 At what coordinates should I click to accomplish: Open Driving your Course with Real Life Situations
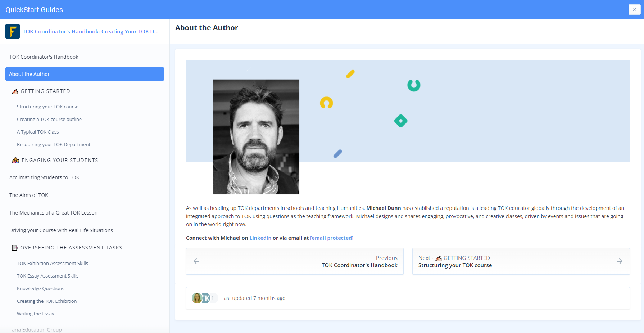click(x=61, y=230)
